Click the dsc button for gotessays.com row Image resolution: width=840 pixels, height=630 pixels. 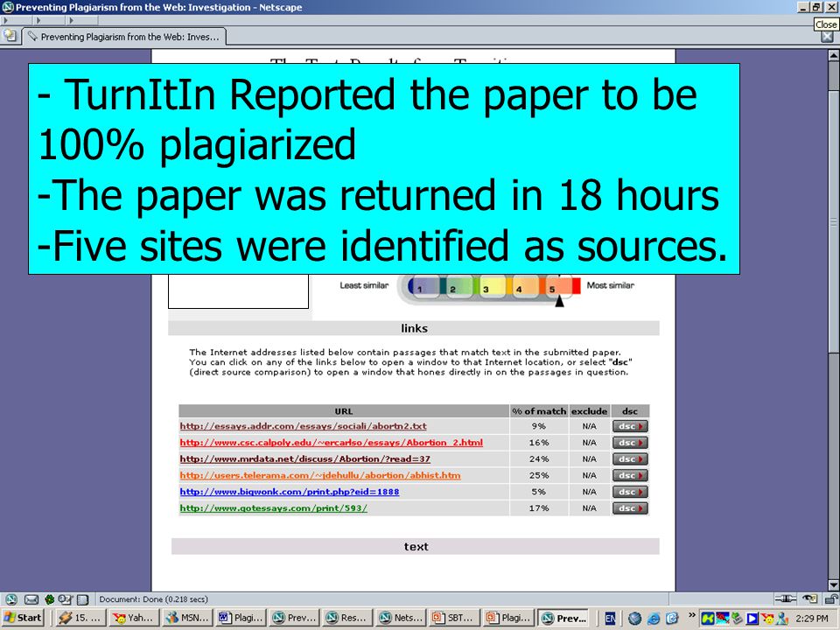[630, 508]
